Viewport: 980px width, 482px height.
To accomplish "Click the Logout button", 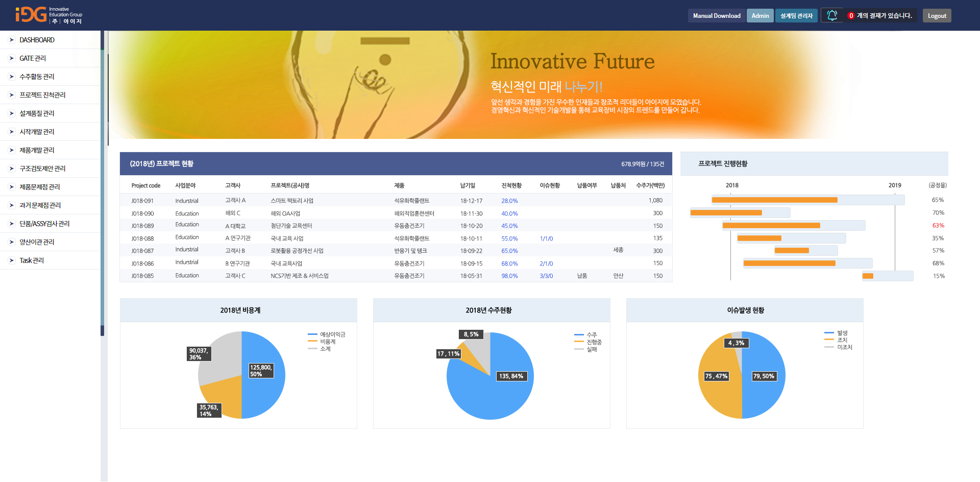I will point(937,16).
